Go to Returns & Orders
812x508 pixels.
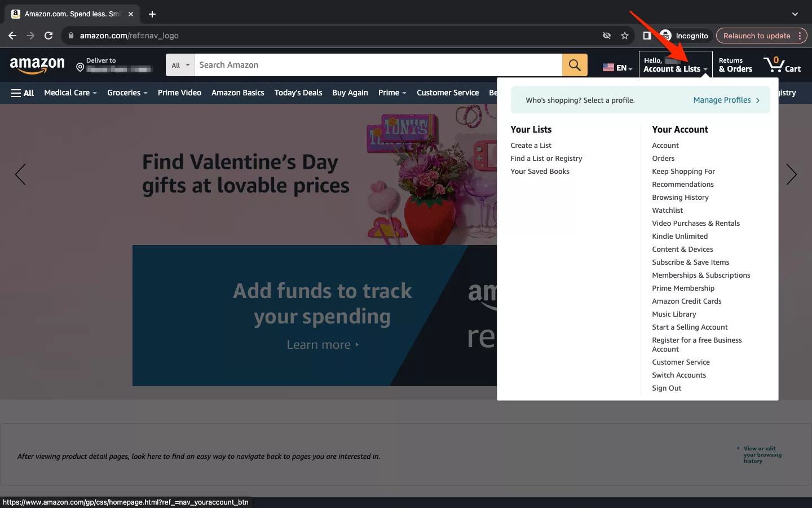pyautogui.click(x=735, y=65)
